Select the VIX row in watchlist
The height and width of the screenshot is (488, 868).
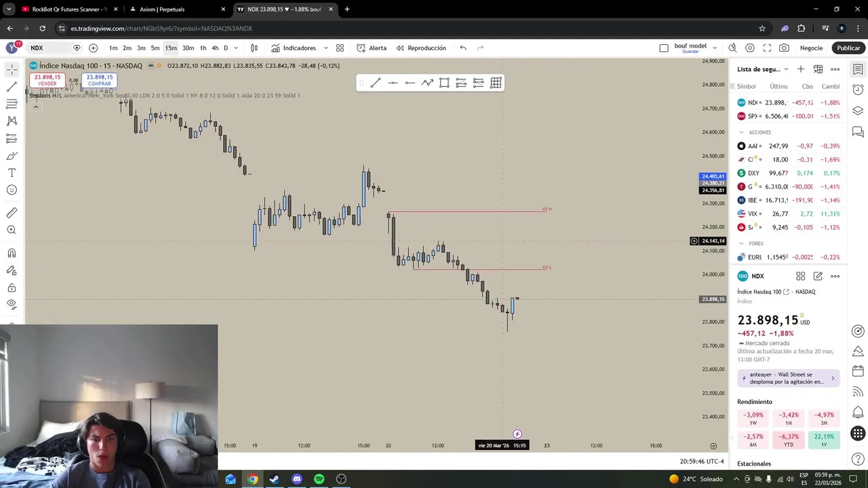789,213
